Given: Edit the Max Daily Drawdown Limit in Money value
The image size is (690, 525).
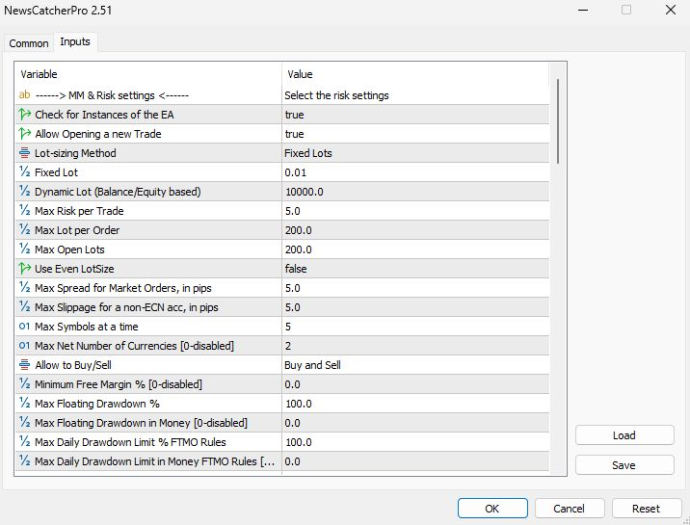Looking at the screenshot, I should (415, 461).
